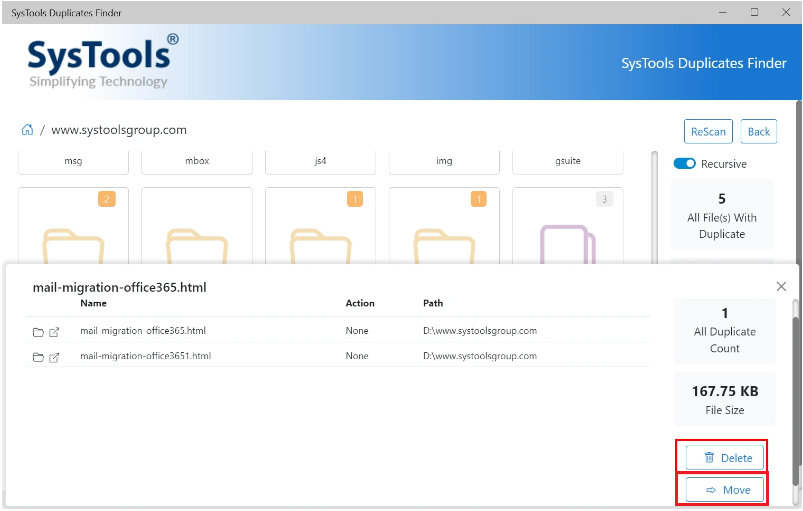The image size is (803, 511).
Task: Click the Path column header
Action: 433,303
